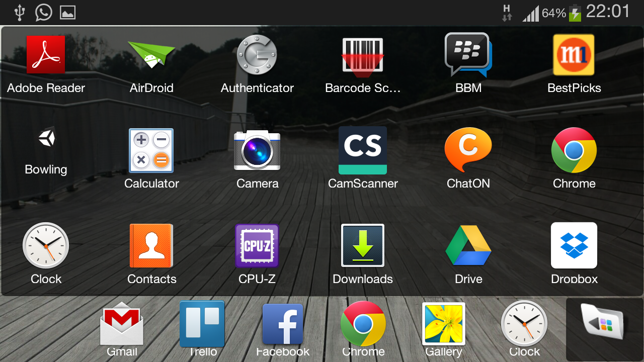Tap Facebook in the dock
Image resolution: width=644 pixels, height=362 pixels.
pyautogui.click(x=283, y=324)
